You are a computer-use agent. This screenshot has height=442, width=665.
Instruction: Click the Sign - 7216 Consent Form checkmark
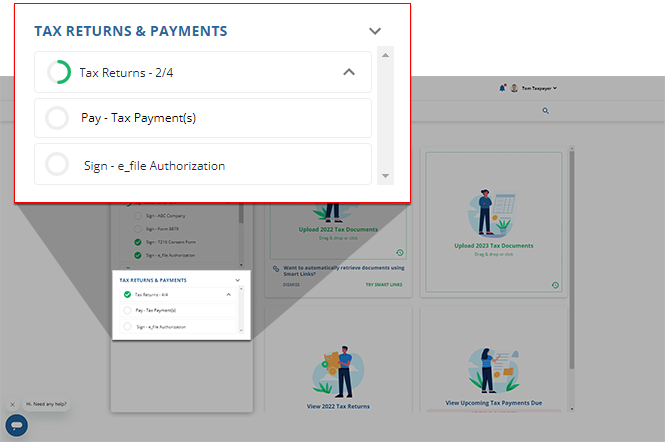(137, 242)
